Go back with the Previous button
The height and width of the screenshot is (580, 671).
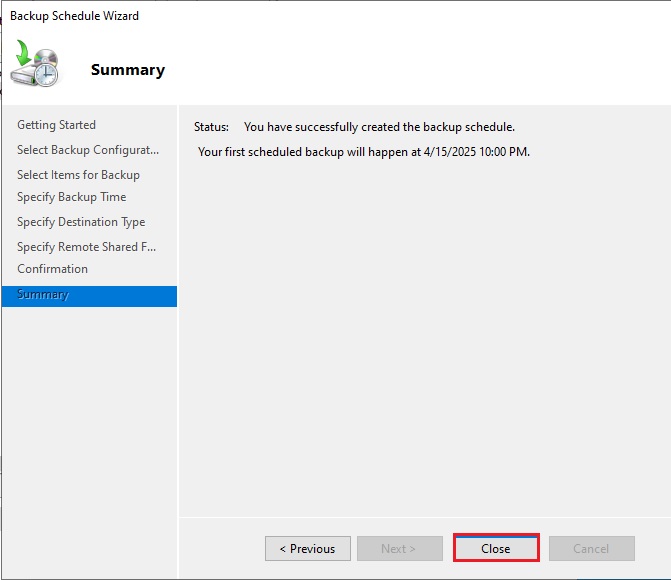click(x=307, y=548)
